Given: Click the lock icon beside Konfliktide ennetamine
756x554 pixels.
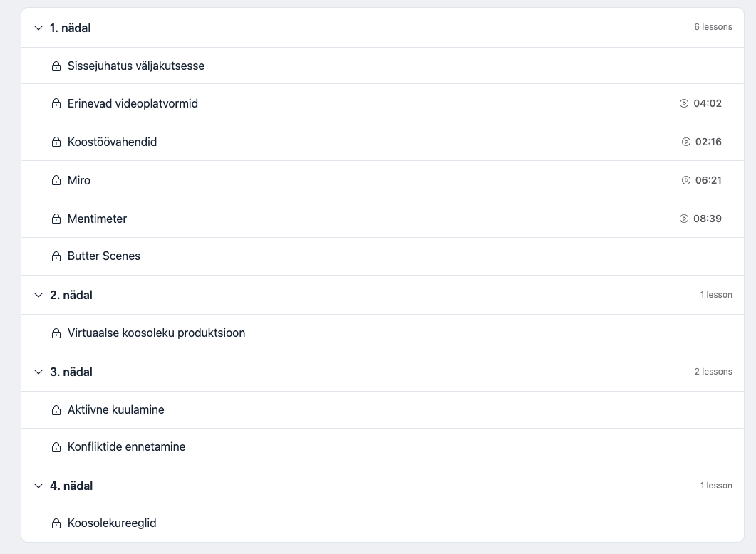Looking at the screenshot, I should click(x=56, y=447).
